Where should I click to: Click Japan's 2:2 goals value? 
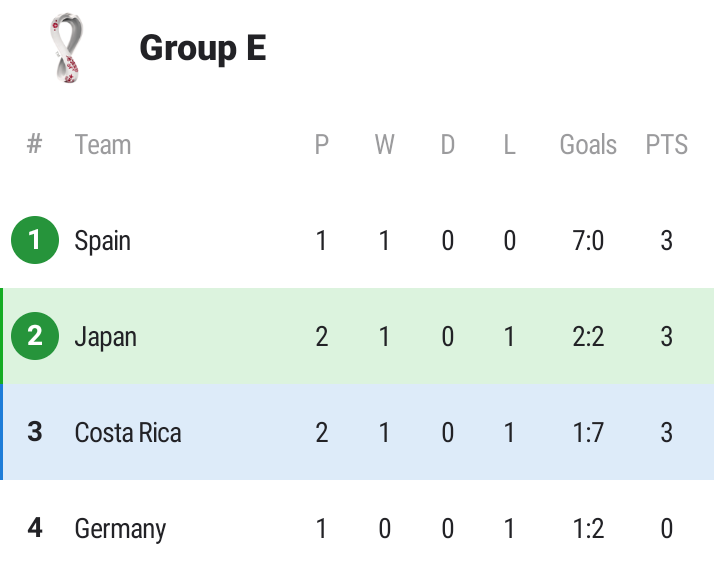click(588, 337)
